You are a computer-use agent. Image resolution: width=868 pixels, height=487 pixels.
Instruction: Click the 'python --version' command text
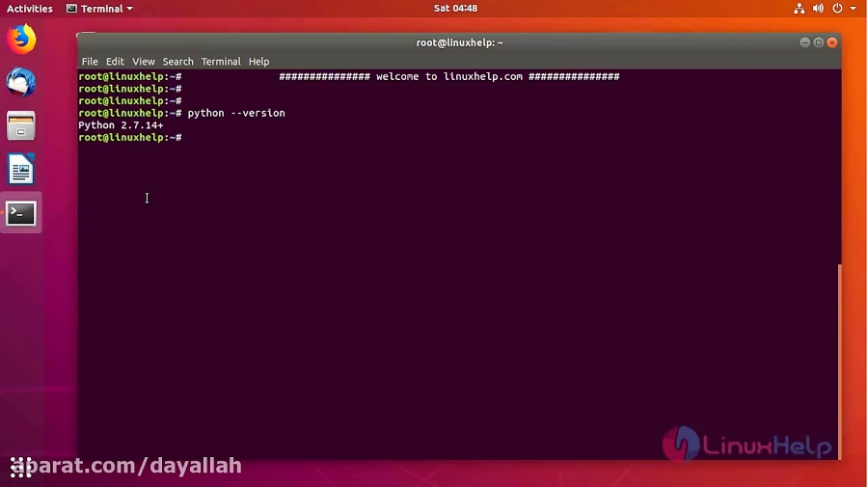[236, 113]
